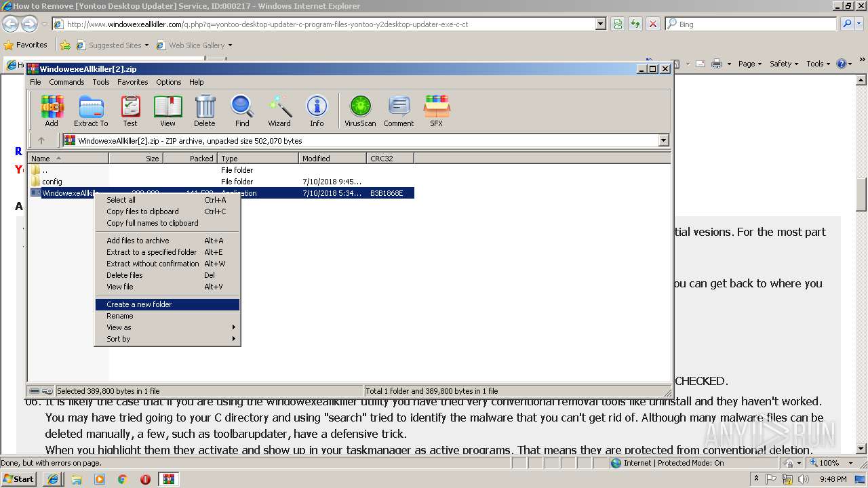Click the IE Stop icon
868x488 pixels.
pyautogui.click(x=652, y=24)
